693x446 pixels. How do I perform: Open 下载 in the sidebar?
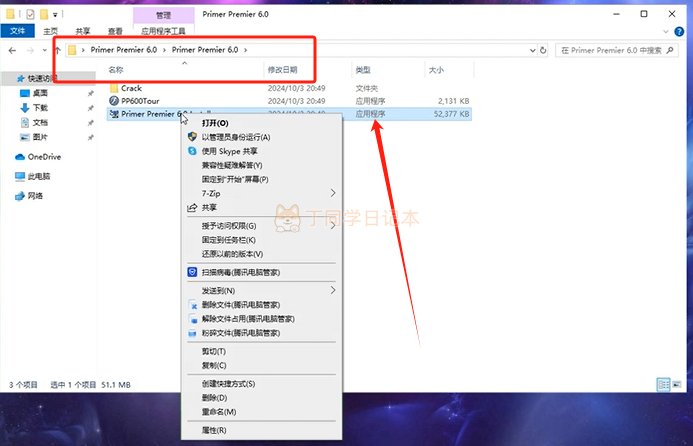(x=40, y=108)
